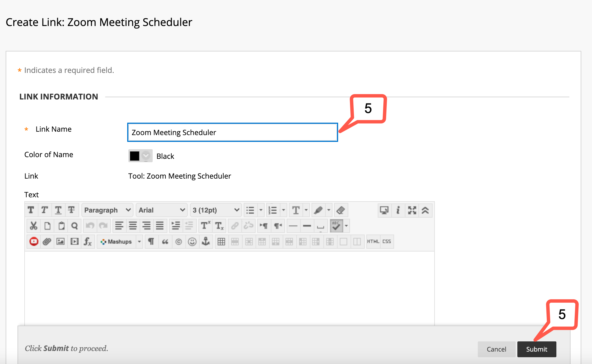Apply superscript formatting
Viewport: 592px width, 364px height.
[x=205, y=226]
